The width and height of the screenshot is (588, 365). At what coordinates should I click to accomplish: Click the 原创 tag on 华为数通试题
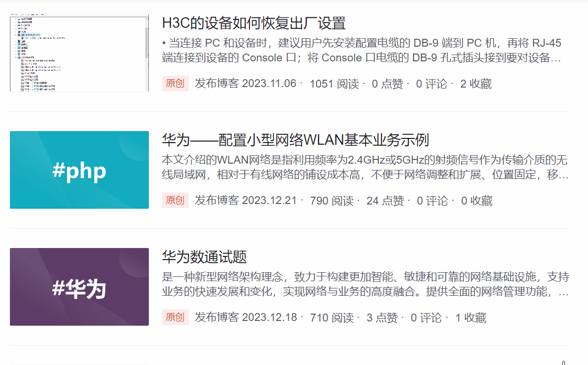pos(175,317)
